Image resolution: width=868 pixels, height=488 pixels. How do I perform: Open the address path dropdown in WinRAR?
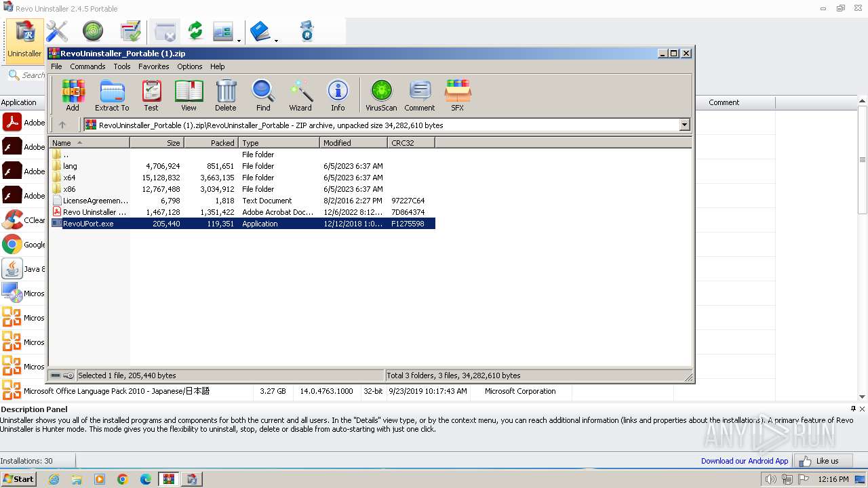[x=684, y=125]
